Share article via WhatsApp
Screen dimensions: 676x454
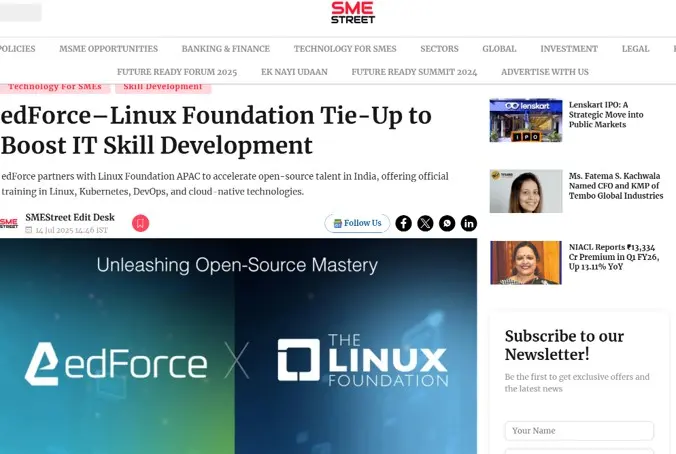[x=447, y=223]
